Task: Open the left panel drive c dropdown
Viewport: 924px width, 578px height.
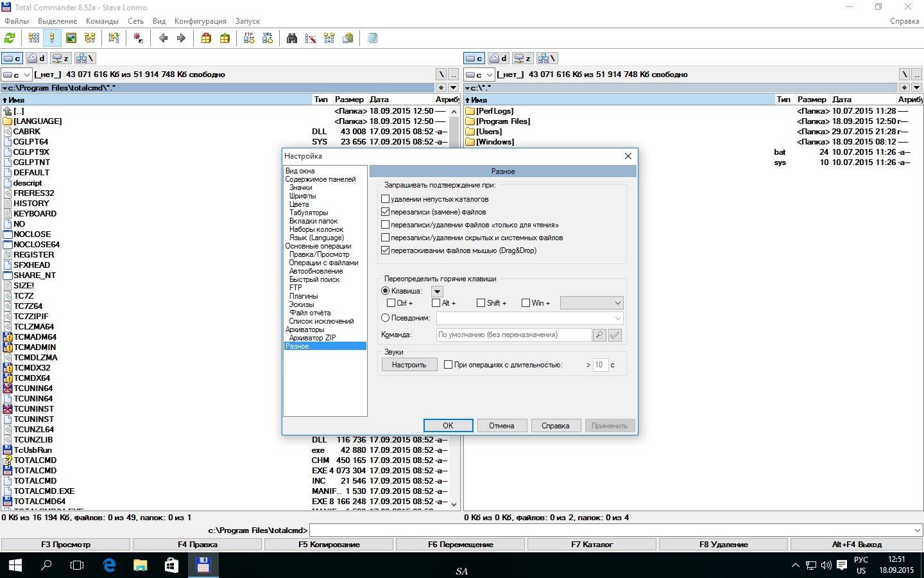Action: [x=17, y=74]
